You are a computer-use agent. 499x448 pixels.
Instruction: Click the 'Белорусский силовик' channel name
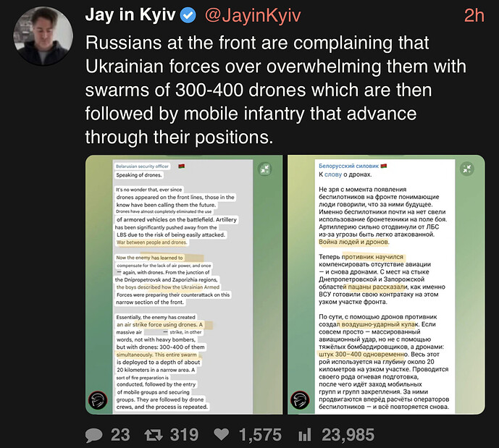[x=349, y=166]
